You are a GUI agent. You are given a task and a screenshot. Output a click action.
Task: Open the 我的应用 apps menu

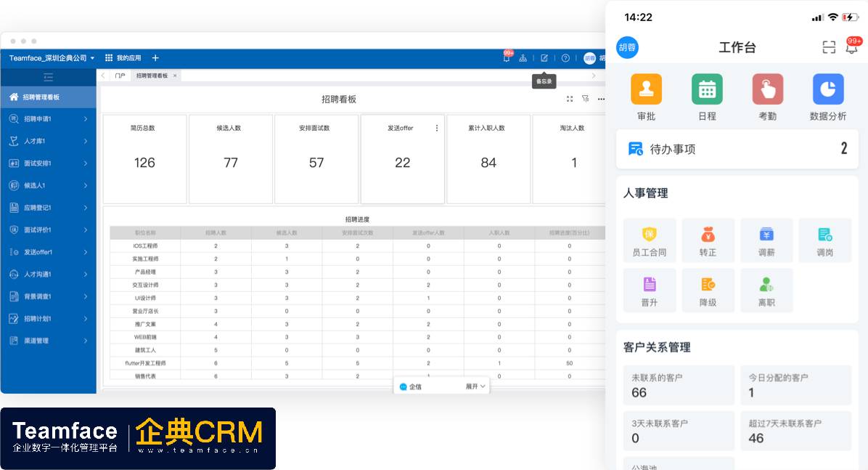(123, 57)
